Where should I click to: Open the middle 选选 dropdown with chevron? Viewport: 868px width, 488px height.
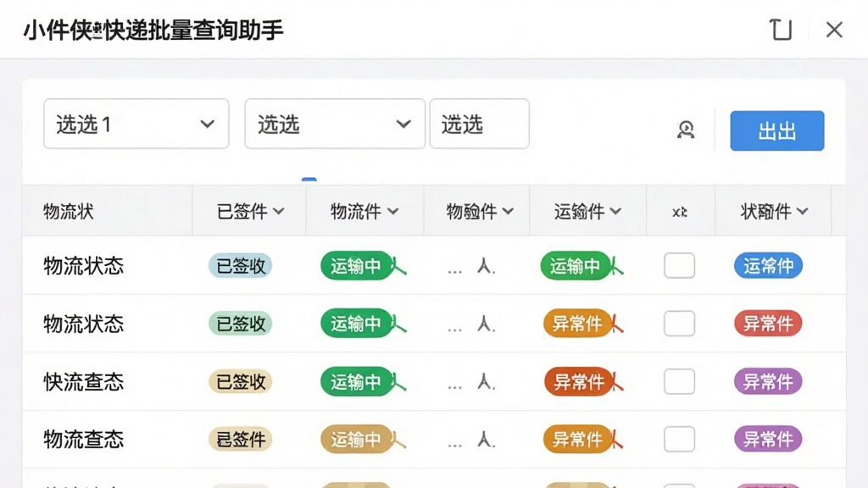tap(335, 124)
